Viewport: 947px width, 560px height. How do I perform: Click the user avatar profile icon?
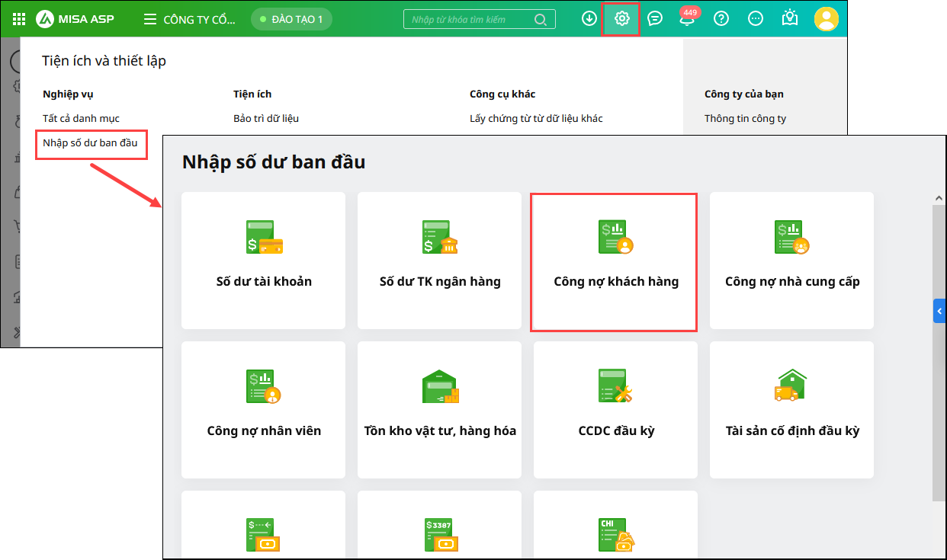click(x=826, y=19)
